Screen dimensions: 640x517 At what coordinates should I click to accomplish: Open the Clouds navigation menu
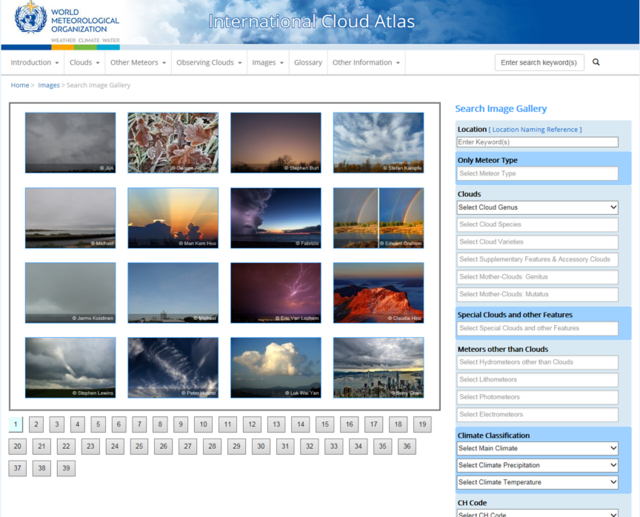pos(84,62)
